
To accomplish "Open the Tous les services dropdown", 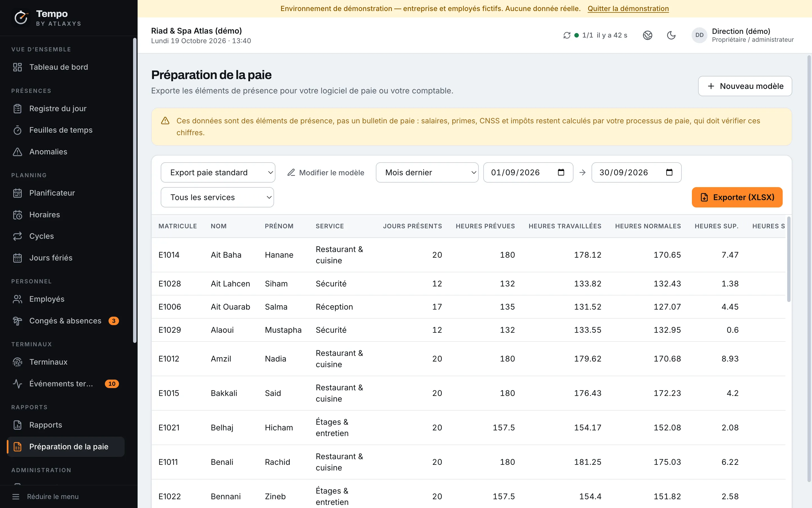I will click(217, 198).
